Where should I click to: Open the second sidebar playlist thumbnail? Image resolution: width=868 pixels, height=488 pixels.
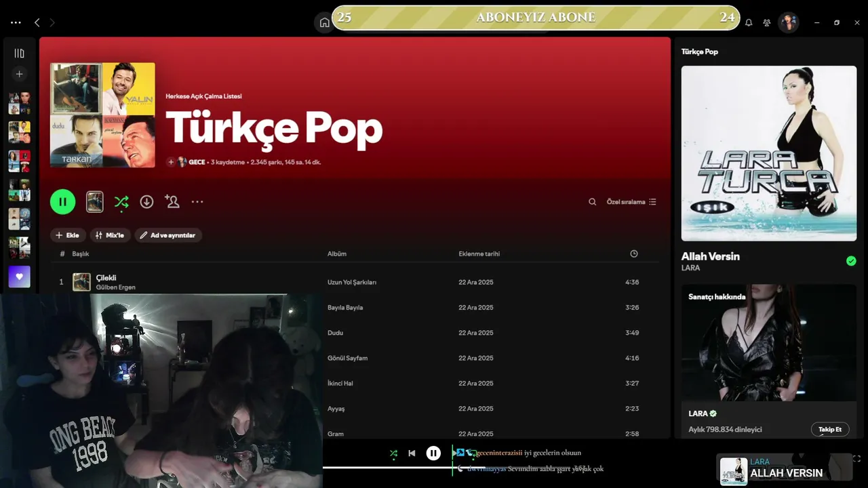19,132
